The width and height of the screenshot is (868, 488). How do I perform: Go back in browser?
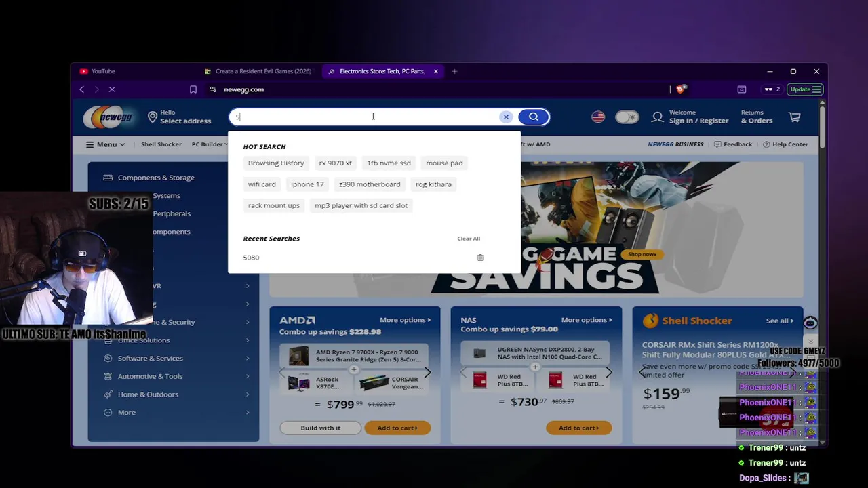point(82,89)
